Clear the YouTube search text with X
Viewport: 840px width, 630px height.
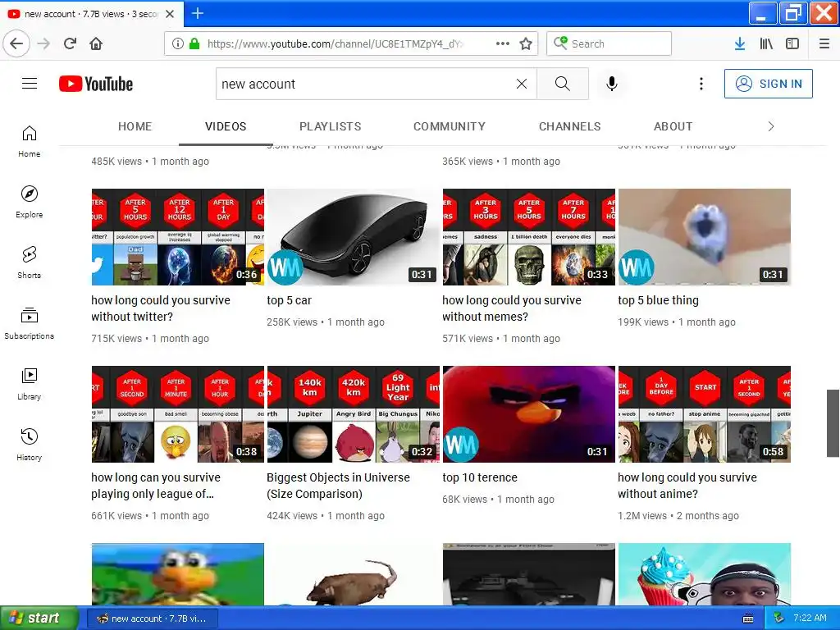pyautogui.click(x=521, y=84)
